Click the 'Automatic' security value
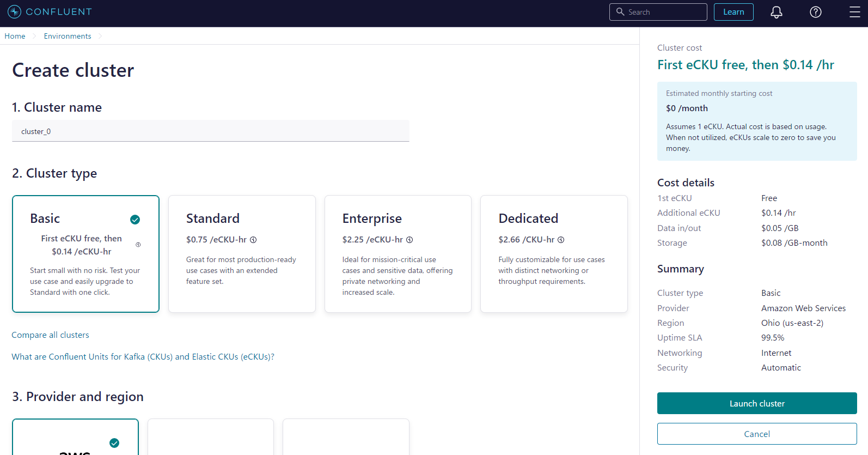The image size is (868, 455). pos(781,368)
